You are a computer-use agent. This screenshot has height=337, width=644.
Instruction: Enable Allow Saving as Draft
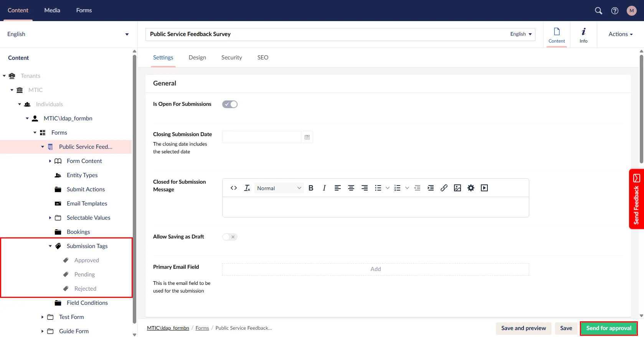pyautogui.click(x=230, y=237)
